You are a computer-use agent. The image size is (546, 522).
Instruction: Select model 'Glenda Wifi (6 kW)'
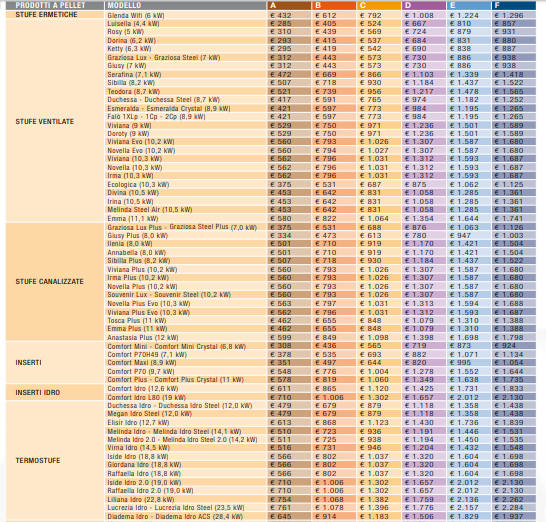pos(136,16)
